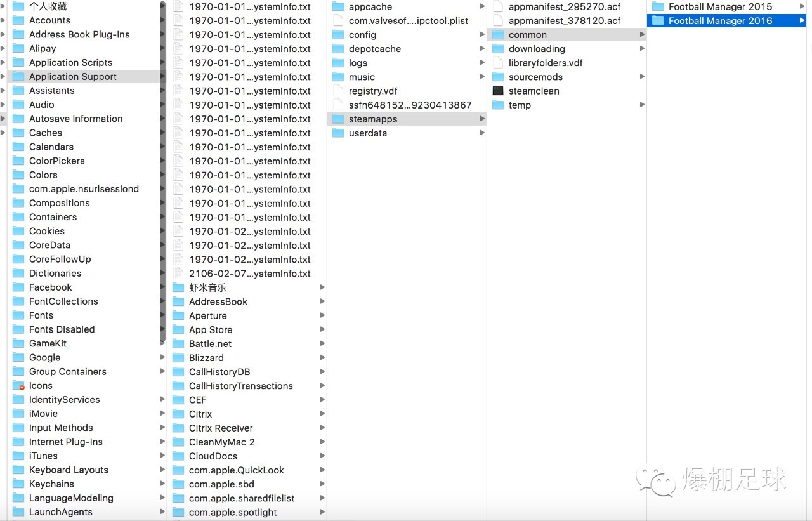Select the "CallHistoryTransactions" folder name
This screenshot has height=521, width=812.
(x=241, y=386)
